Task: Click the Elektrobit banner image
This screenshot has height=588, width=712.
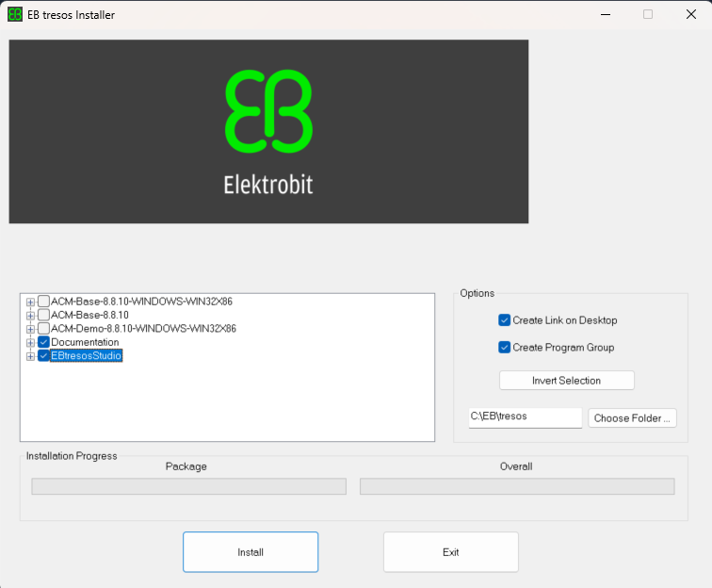Action: coord(268,131)
